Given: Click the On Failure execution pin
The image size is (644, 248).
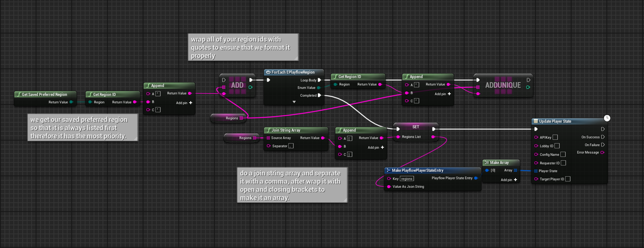Looking at the screenshot, I should 603,145.
